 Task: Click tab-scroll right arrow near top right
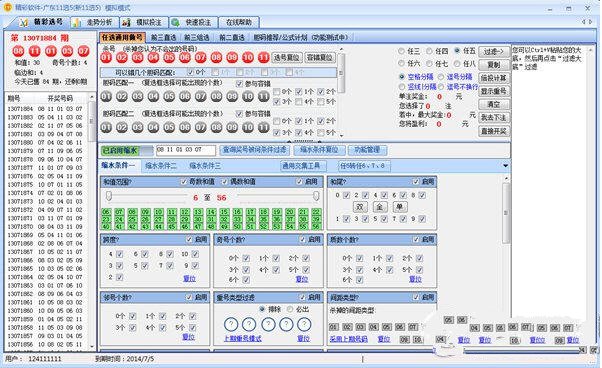point(591,22)
